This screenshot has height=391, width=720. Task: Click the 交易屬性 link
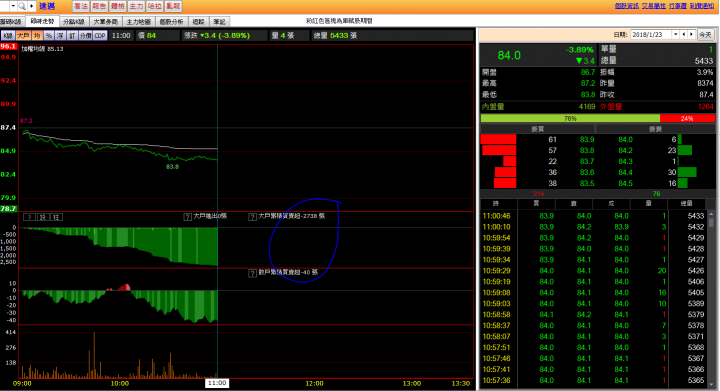(654, 6)
